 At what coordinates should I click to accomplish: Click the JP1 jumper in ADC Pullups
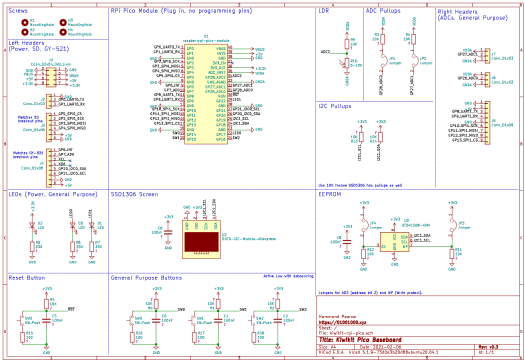coord(383,62)
